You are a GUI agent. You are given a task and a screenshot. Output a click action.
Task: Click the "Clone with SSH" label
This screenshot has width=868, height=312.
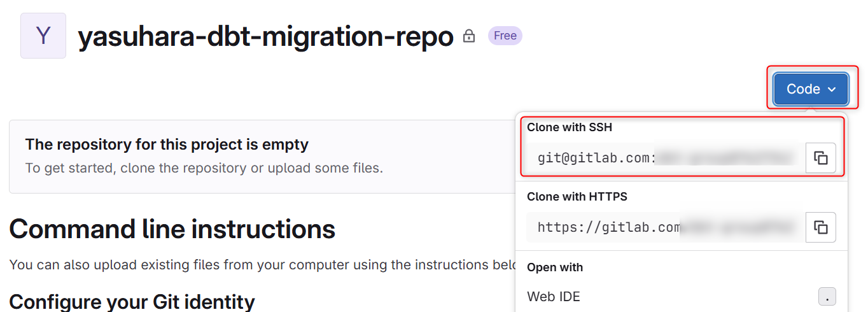(569, 127)
